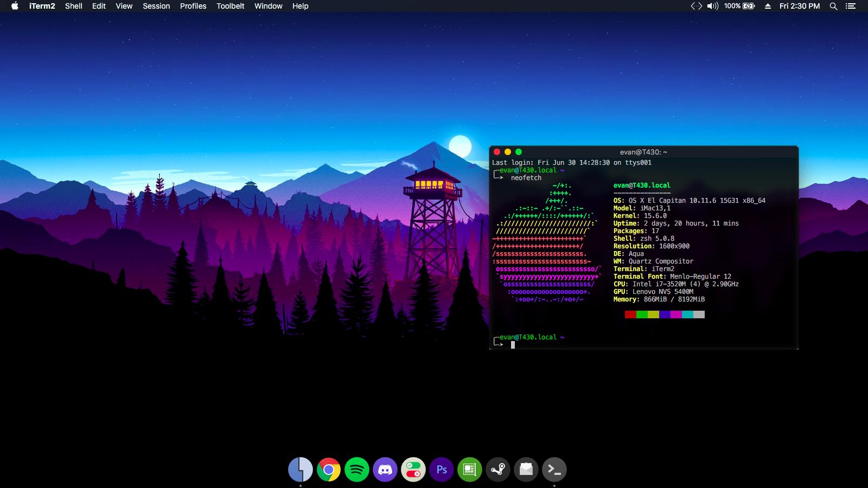Click the eject icon in the menu bar
The image size is (868, 488).
point(768,7)
